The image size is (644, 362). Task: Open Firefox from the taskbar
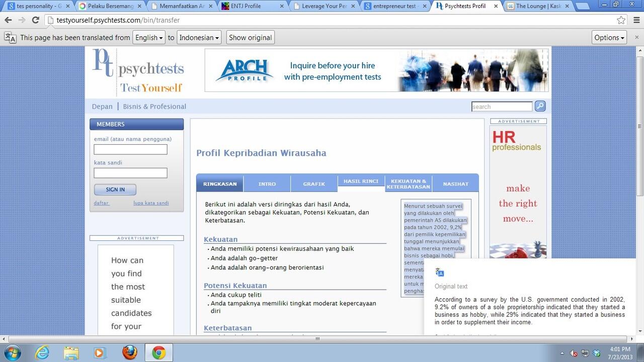pos(129,352)
